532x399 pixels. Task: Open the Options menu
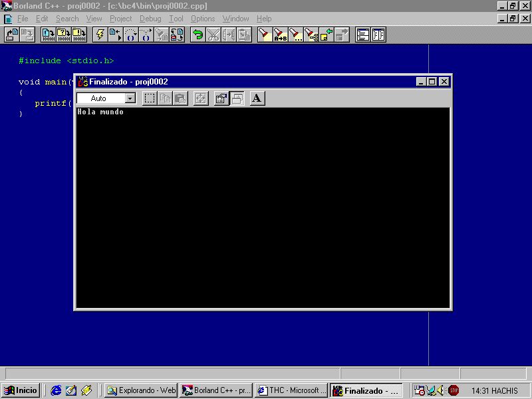(203, 19)
